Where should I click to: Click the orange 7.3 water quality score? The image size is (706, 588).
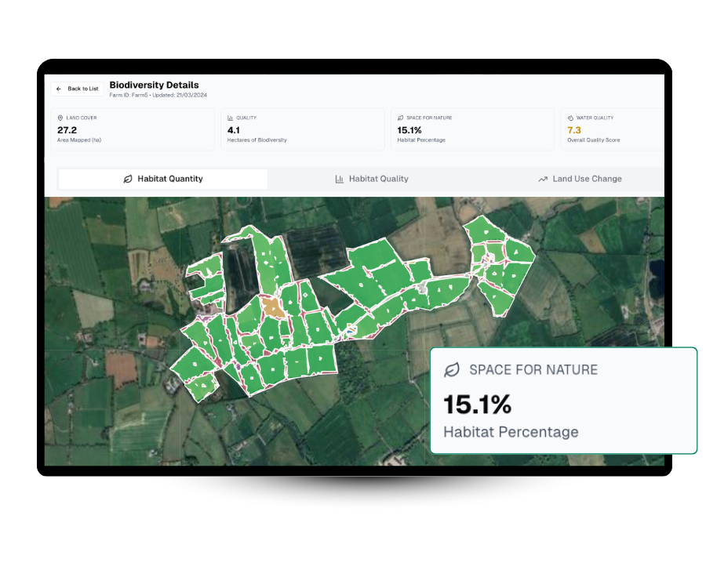(x=574, y=130)
